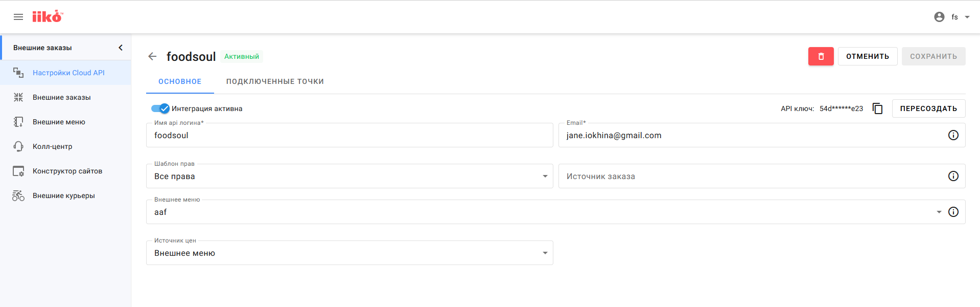Image resolution: width=980 pixels, height=307 pixels.
Task: Open the fs user account menu
Action: [952, 17]
